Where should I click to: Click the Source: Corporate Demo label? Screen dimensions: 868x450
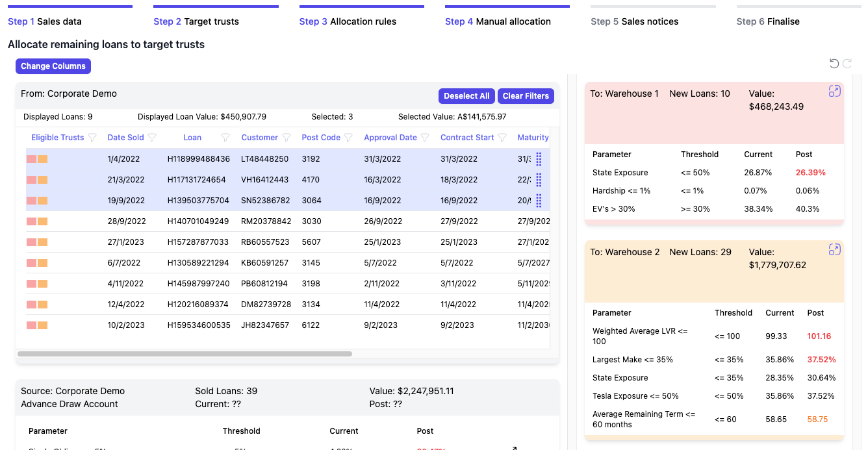coord(73,391)
